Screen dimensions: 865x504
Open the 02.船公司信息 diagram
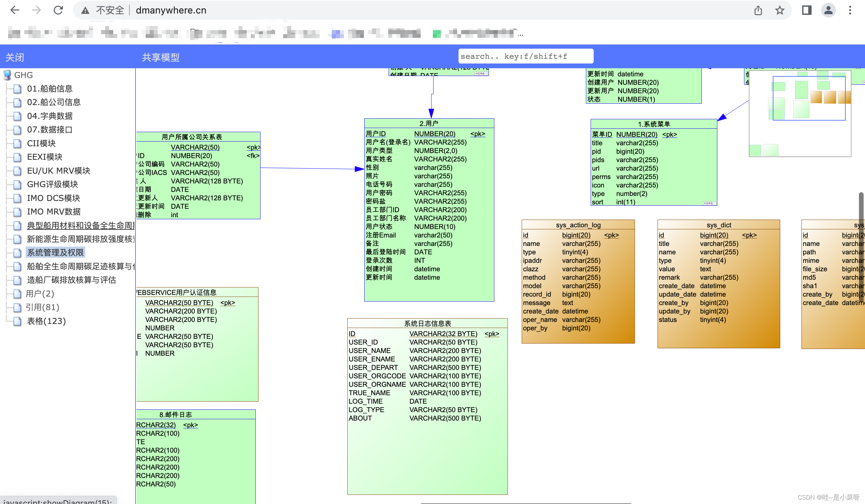click(x=54, y=102)
